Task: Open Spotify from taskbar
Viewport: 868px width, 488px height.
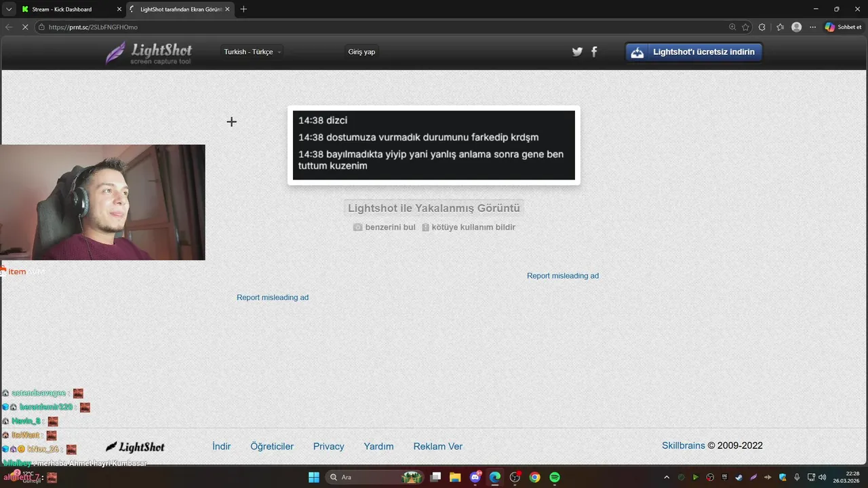Action: (x=554, y=477)
